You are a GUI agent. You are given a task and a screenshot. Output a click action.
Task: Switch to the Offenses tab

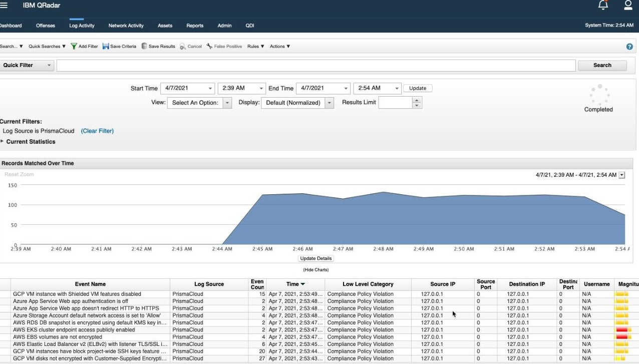45,26
